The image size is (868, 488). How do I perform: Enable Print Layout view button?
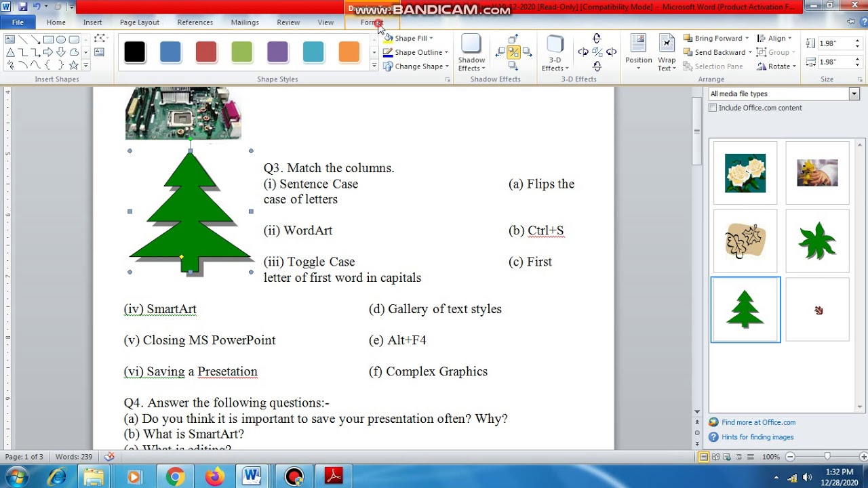(704, 457)
